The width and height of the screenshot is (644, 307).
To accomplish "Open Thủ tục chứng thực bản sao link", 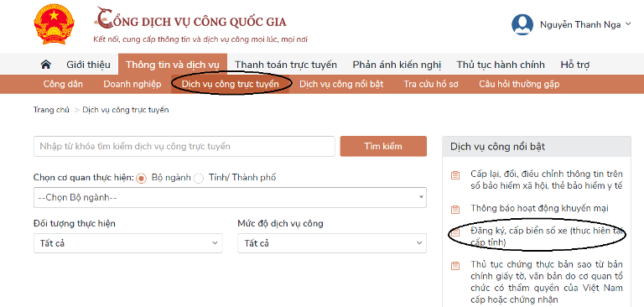I will [x=547, y=282].
